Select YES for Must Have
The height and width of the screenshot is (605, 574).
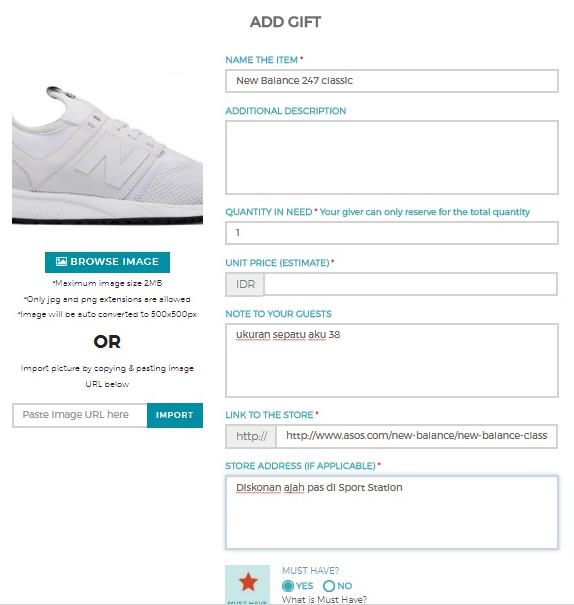(x=287, y=586)
